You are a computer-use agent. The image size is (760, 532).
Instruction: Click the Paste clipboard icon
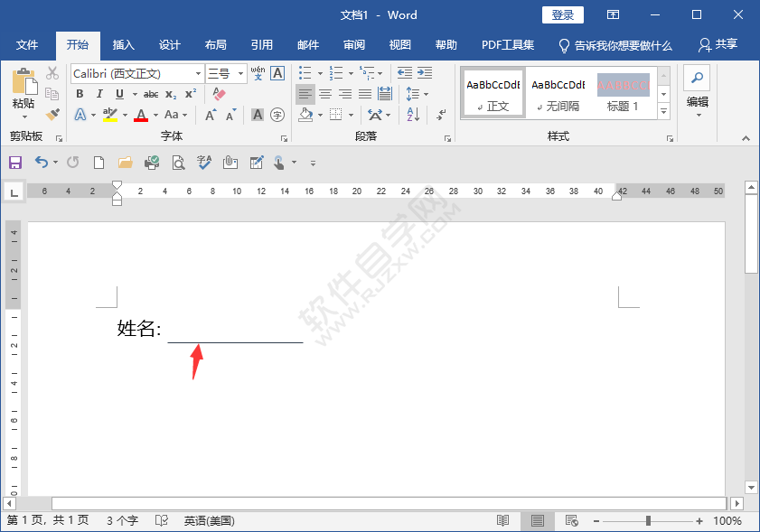[x=24, y=81]
